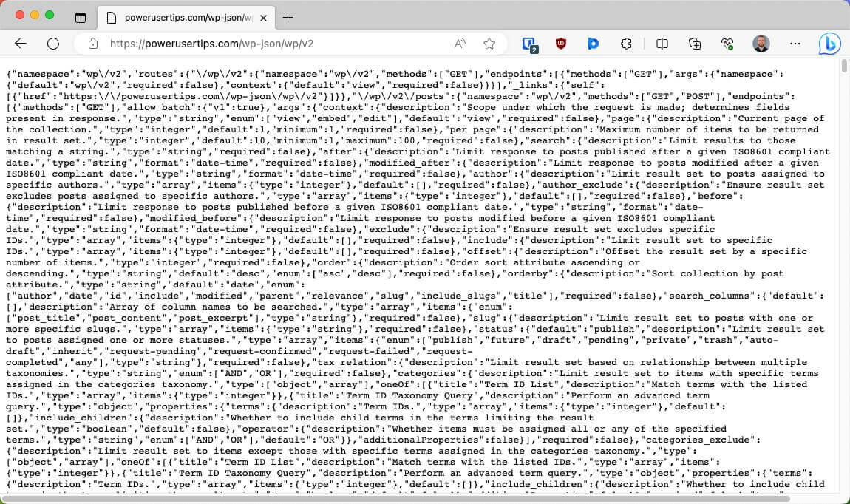Open the Bing Copilot sidebar
This screenshot has height=504, width=850.
pos(829,44)
